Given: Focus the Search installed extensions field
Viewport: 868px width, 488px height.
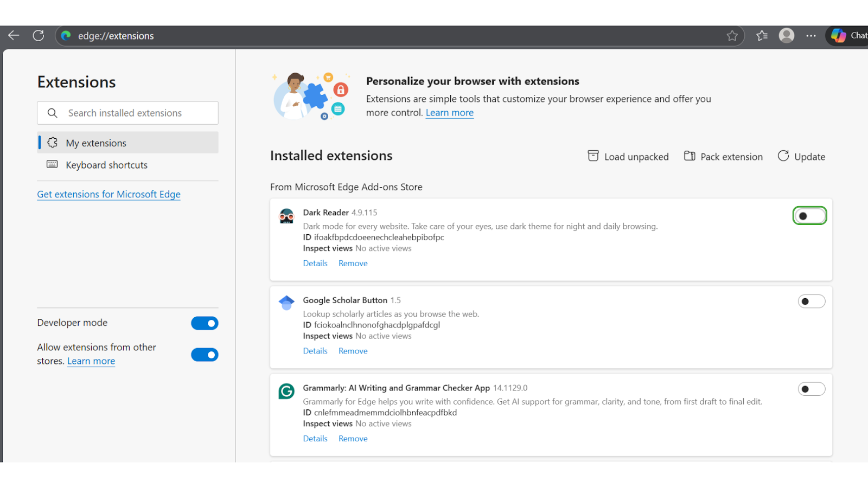Looking at the screenshot, I should [128, 113].
